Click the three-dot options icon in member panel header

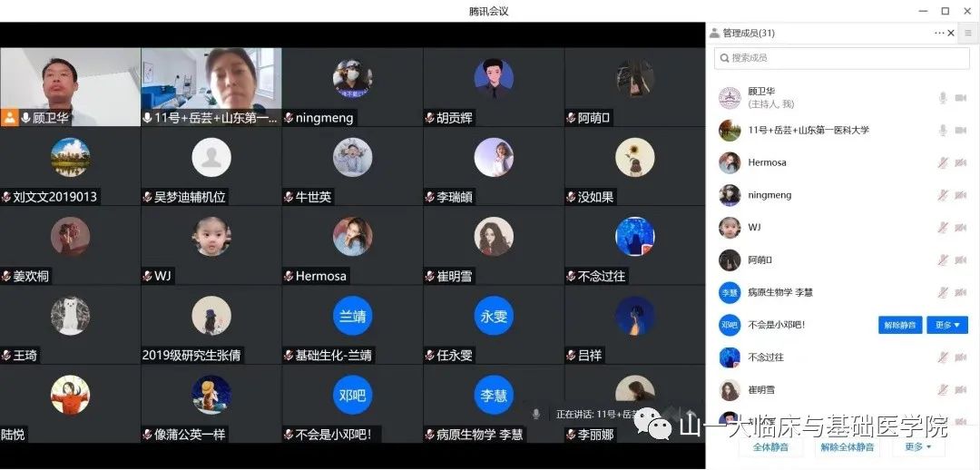(939, 33)
